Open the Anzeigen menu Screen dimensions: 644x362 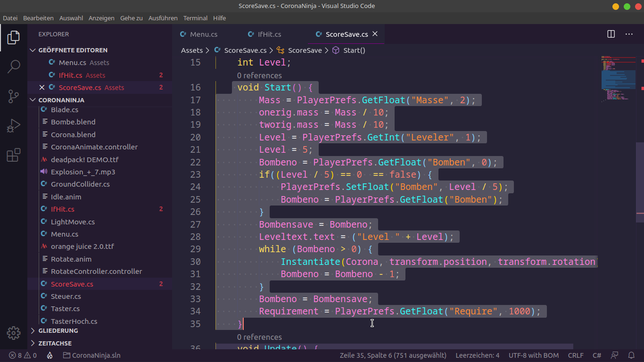pyautogui.click(x=101, y=18)
